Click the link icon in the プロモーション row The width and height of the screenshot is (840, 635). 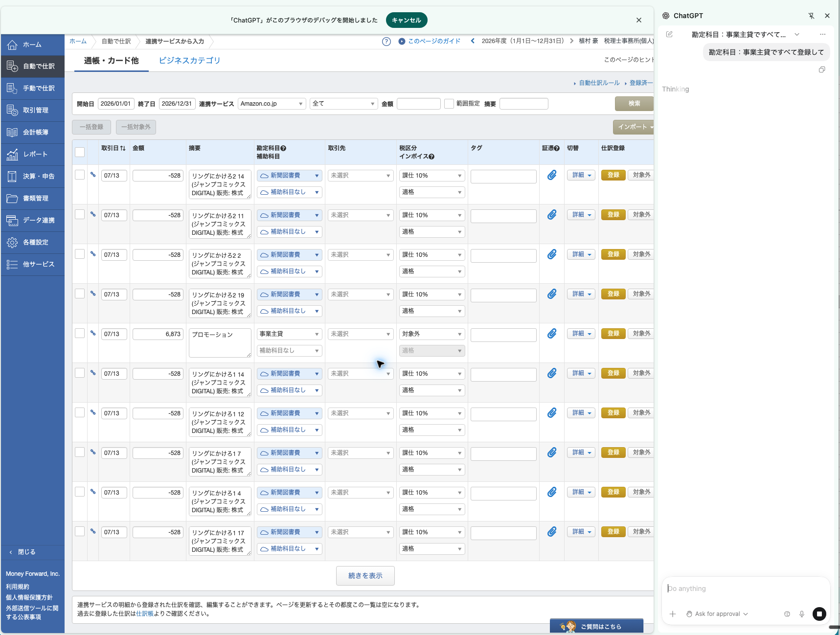[93, 333]
